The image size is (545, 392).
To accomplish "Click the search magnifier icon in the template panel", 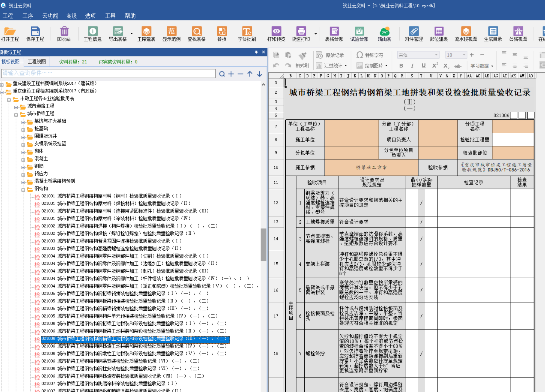I will [222, 74].
